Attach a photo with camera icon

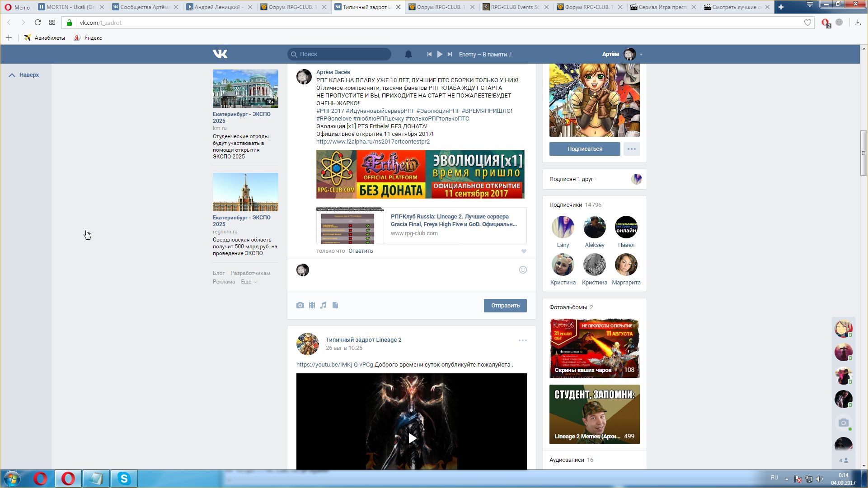tap(300, 306)
